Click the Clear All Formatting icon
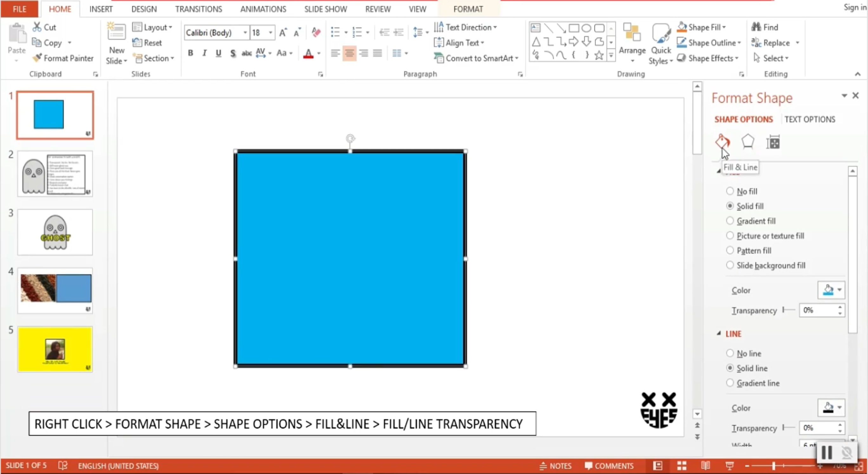Image resolution: width=868 pixels, height=474 pixels. click(316, 32)
